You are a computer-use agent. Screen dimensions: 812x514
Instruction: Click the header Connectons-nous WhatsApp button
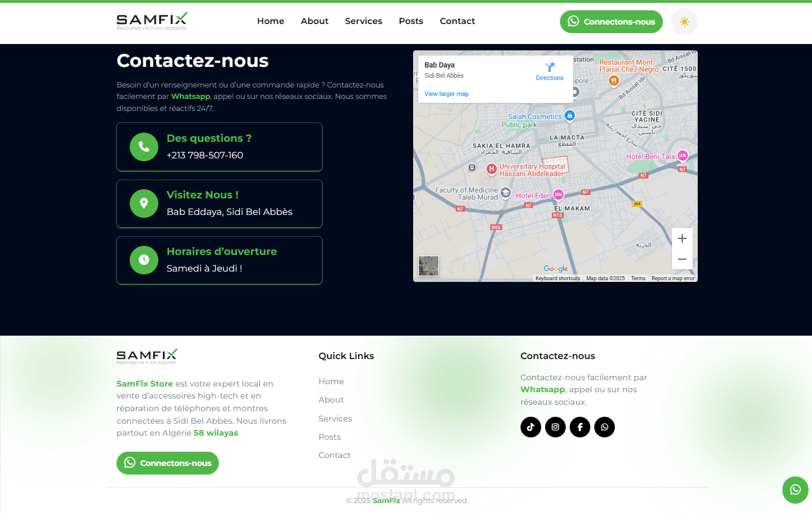(x=611, y=22)
